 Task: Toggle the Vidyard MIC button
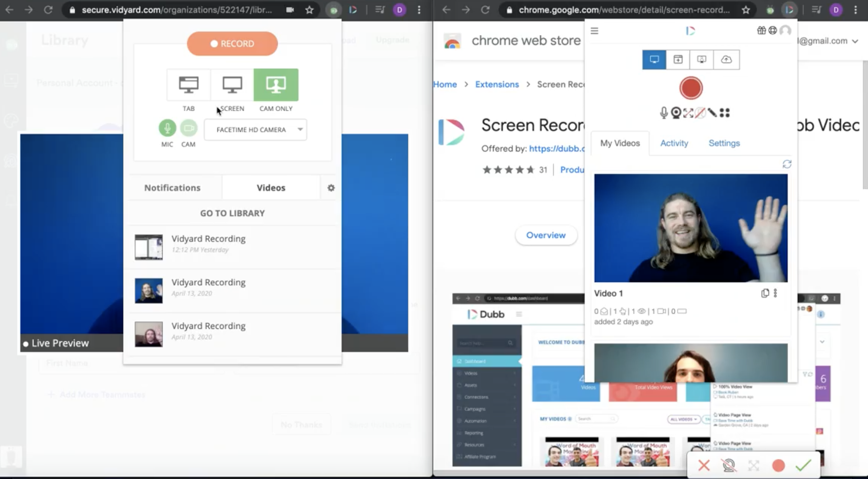167,128
